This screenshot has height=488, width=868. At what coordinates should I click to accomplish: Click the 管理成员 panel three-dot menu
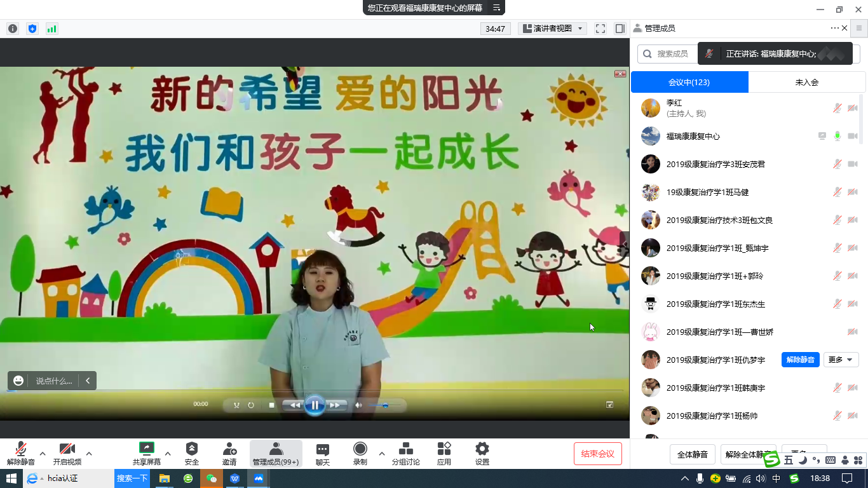click(x=834, y=28)
